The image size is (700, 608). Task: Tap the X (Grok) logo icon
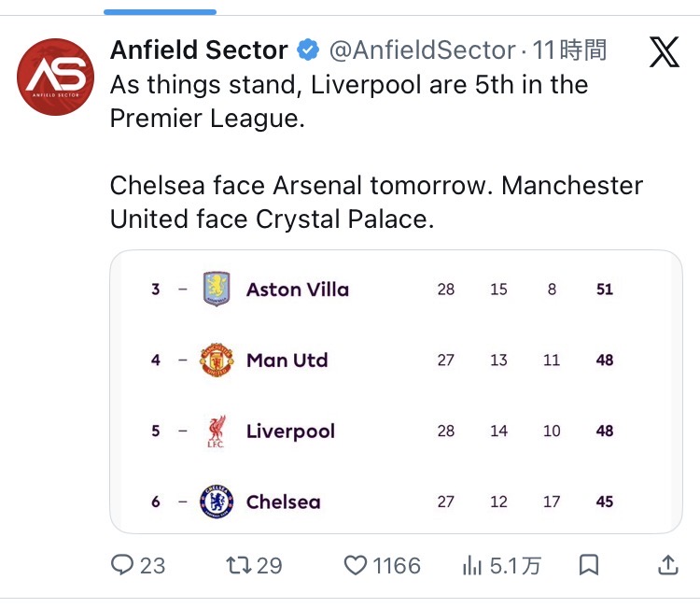(x=664, y=53)
